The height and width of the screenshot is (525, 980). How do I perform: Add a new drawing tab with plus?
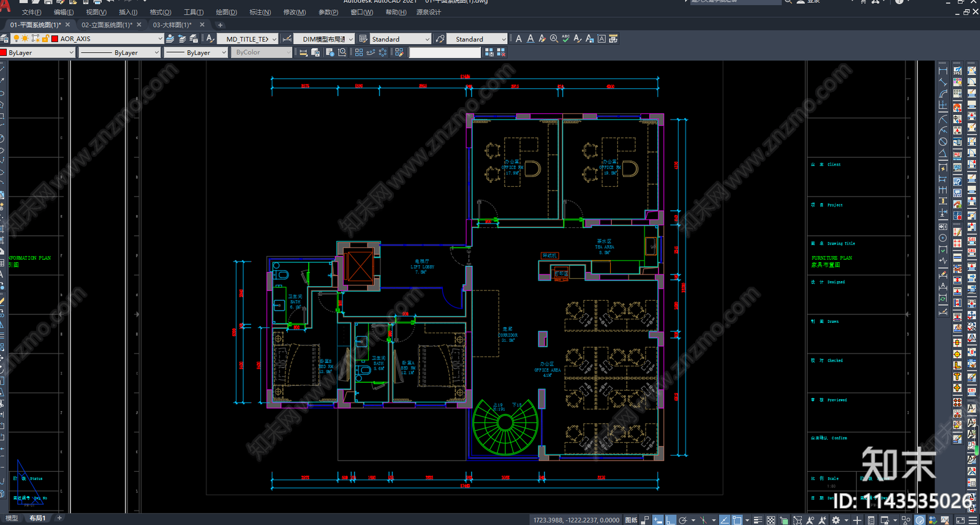tap(221, 25)
